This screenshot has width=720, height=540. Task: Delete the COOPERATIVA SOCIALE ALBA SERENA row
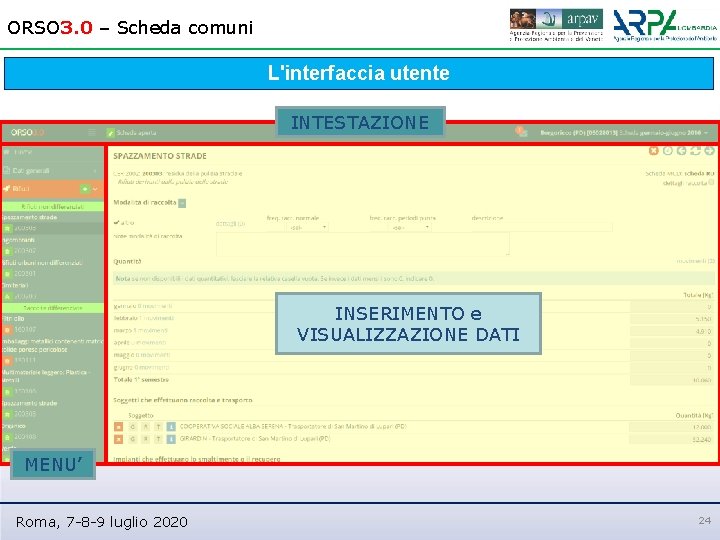click(118, 427)
